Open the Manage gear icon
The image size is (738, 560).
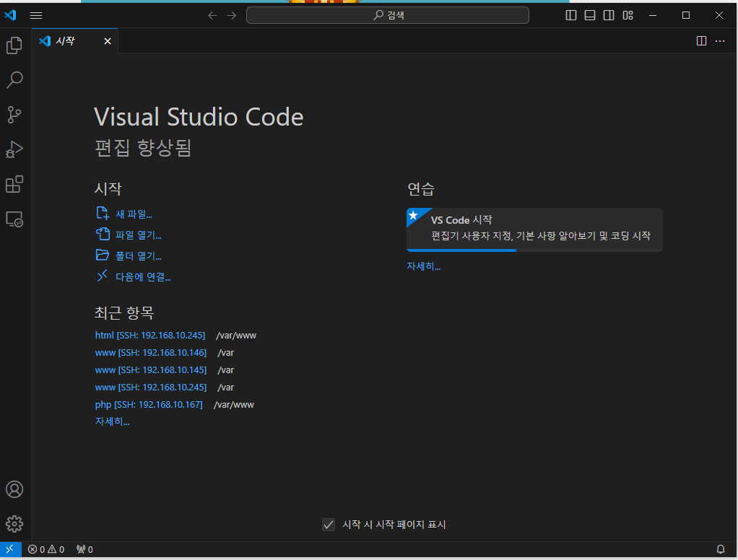[x=14, y=524]
